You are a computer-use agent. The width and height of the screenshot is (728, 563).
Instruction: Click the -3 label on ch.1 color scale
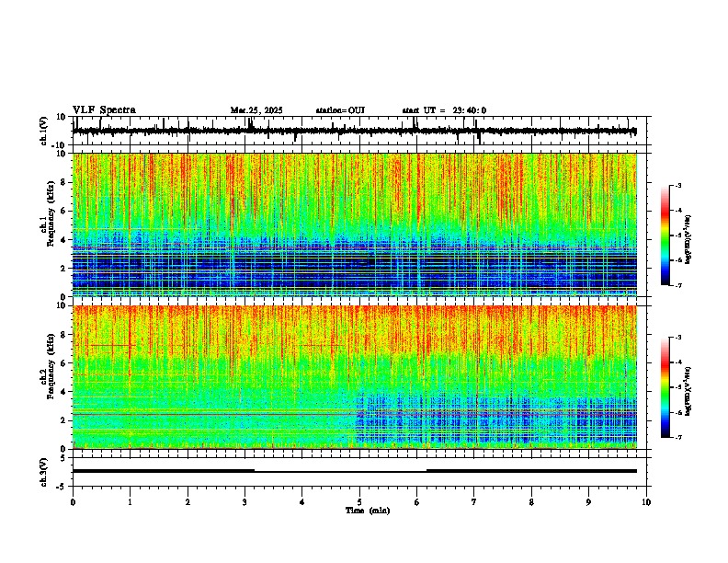(677, 186)
